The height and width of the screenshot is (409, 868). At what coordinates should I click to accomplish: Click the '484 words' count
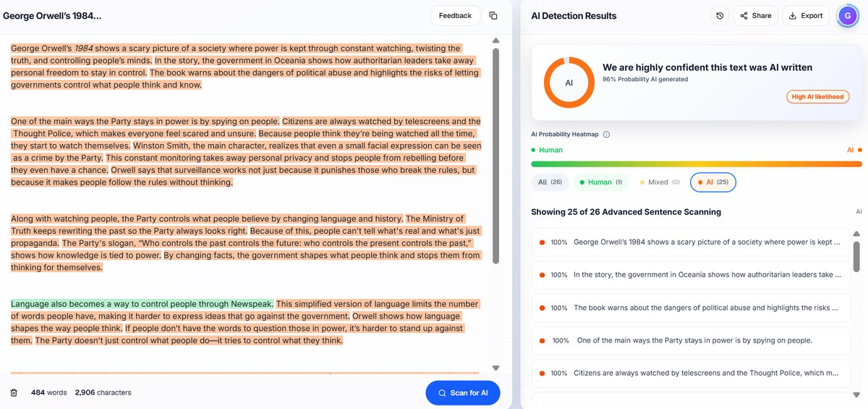[x=48, y=393]
